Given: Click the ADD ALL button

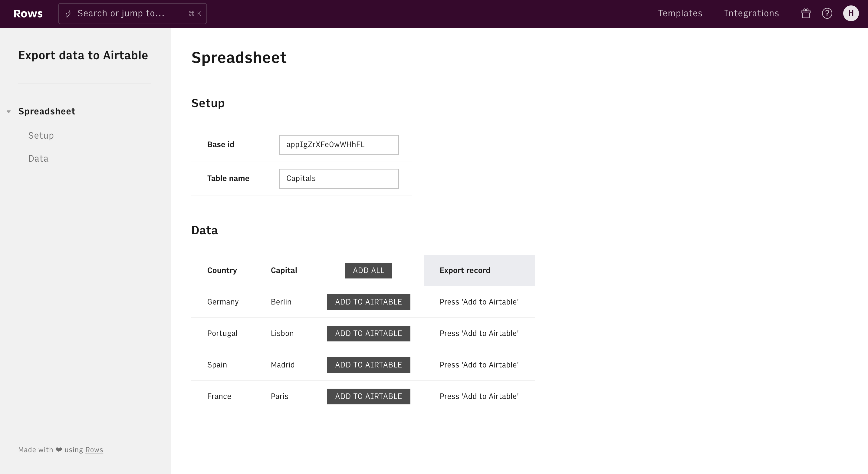Looking at the screenshot, I should 368,271.
